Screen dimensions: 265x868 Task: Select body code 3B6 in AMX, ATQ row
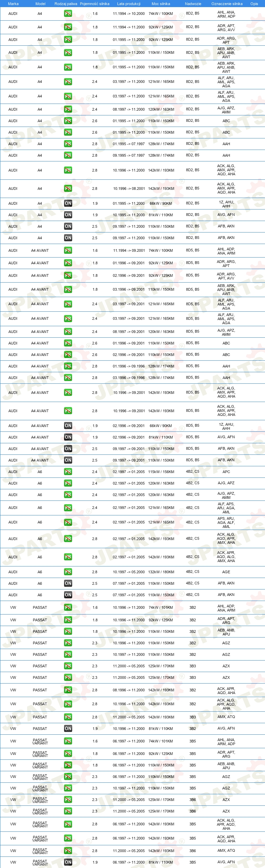coord(192,851)
